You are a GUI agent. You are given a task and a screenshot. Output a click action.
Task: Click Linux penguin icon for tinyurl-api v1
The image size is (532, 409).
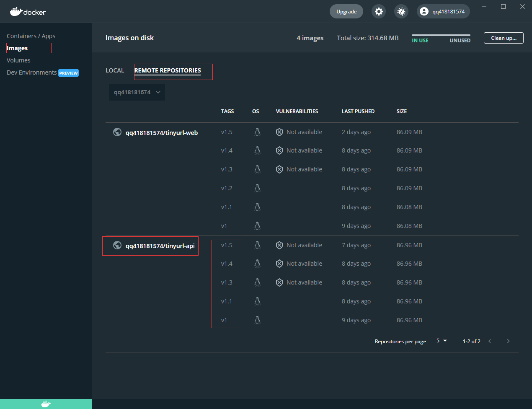(x=257, y=320)
